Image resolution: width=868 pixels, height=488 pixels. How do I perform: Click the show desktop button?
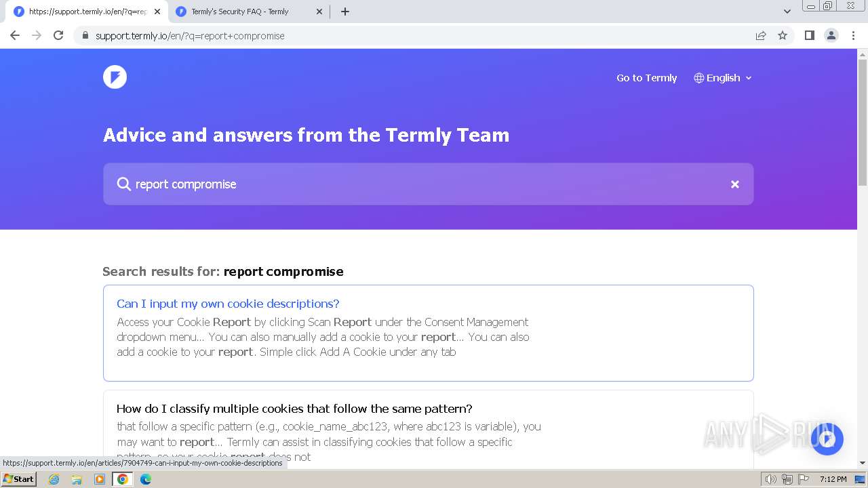[x=861, y=479]
